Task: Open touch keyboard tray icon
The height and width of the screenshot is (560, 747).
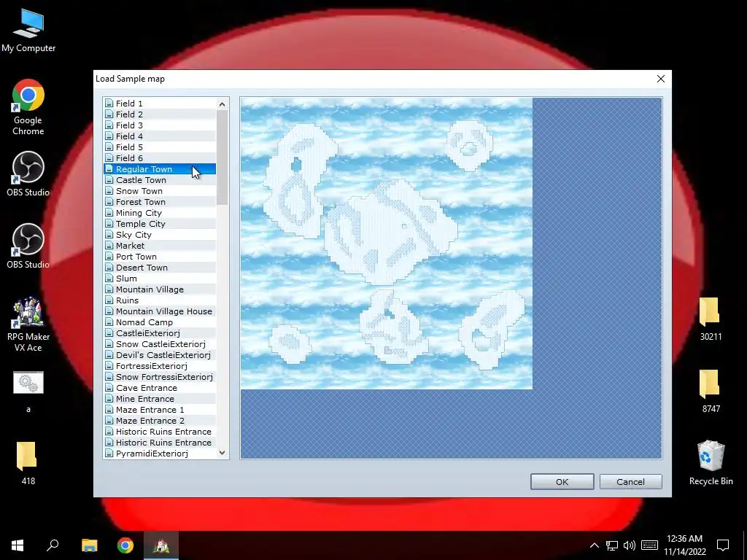Action: point(649,545)
